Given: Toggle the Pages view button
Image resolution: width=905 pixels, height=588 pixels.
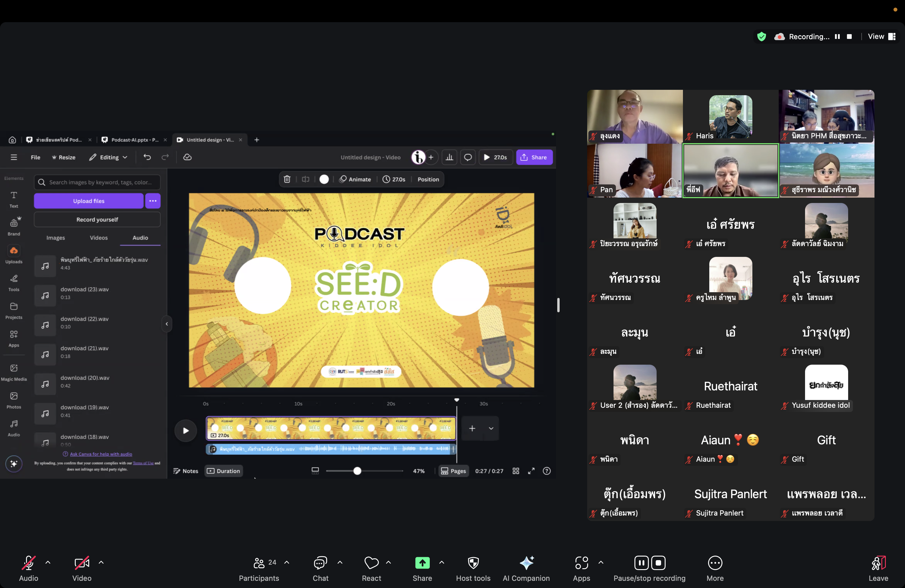Looking at the screenshot, I should coord(453,471).
